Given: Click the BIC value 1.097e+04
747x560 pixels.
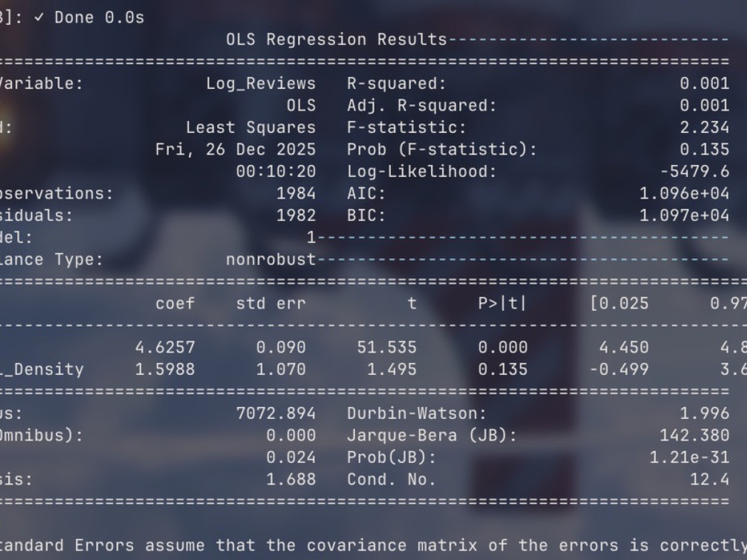Looking at the screenshot, I should [684, 215].
